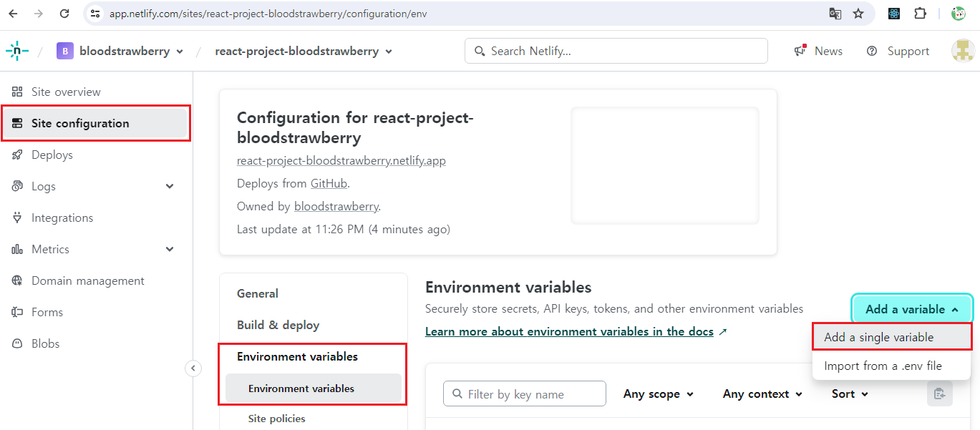The width and height of the screenshot is (980, 430).
Task: Expand the Metrics chevron
Action: coord(170,249)
